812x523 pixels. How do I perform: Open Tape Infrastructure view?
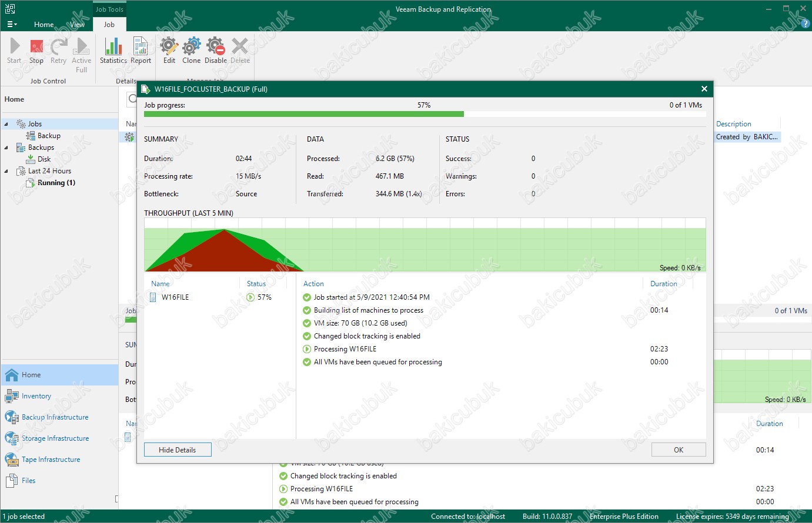coord(60,460)
